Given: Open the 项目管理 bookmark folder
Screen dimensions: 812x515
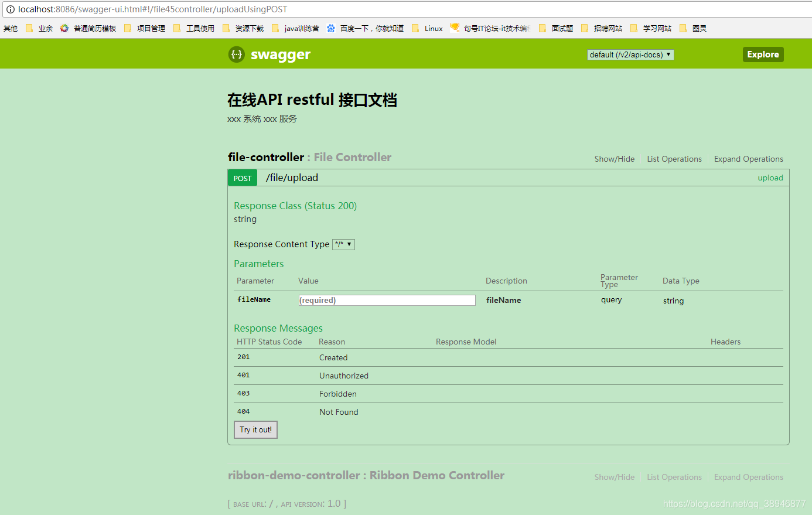Looking at the screenshot, I should click(145, 28).
